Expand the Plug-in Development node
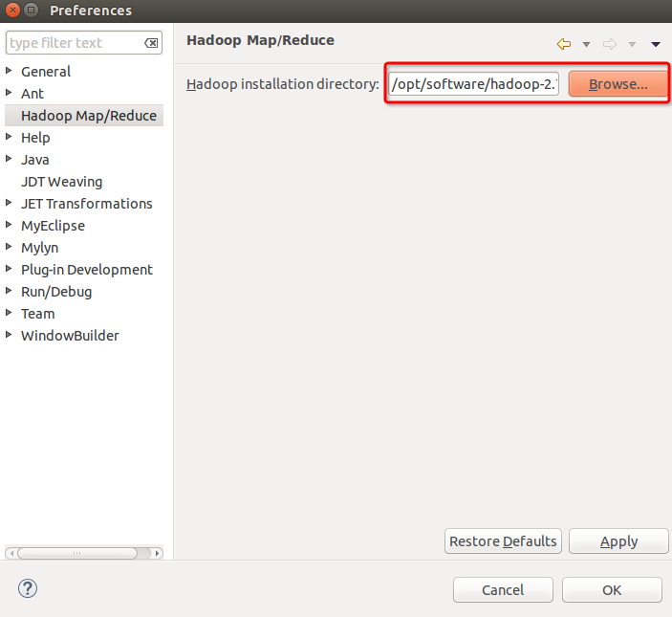672x617 pixels. 9,269
